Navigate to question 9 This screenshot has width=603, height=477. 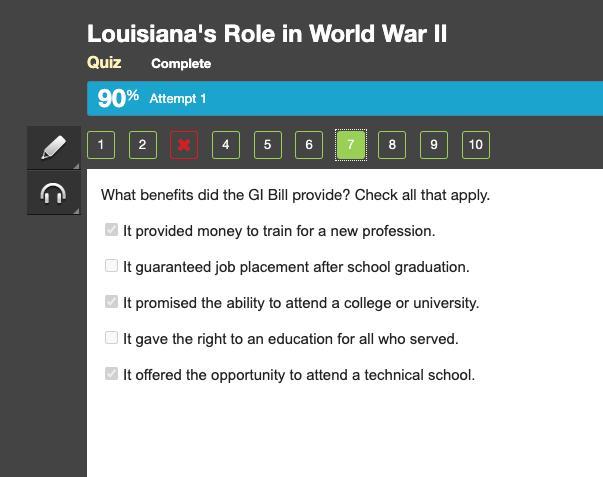coord(434,145)
